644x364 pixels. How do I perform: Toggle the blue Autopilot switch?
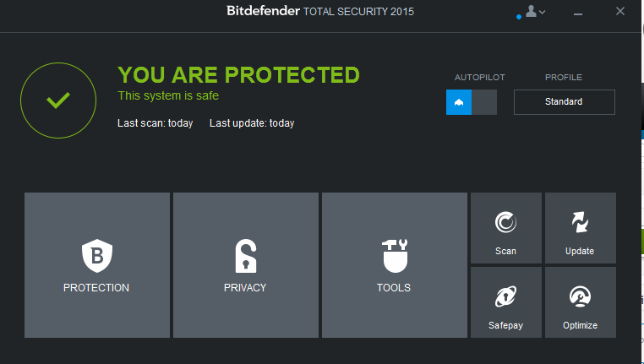pyautogui.click(x=459, y=102)
